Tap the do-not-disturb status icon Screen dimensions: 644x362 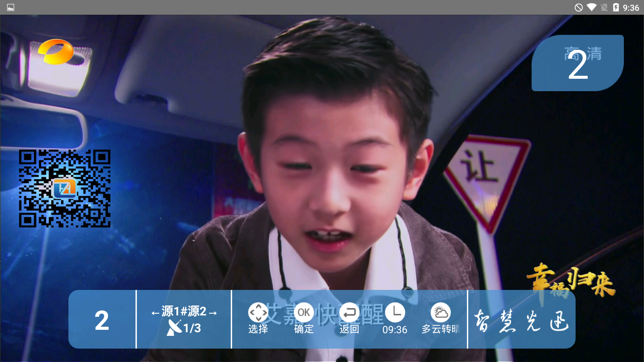pyautogui.click(x=579, y=7)
